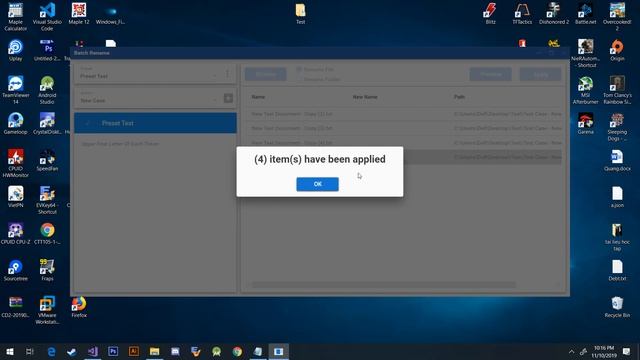Open Photoshop from the taskbar
This screenshot has width=640, height=360.
pos(113,351)
